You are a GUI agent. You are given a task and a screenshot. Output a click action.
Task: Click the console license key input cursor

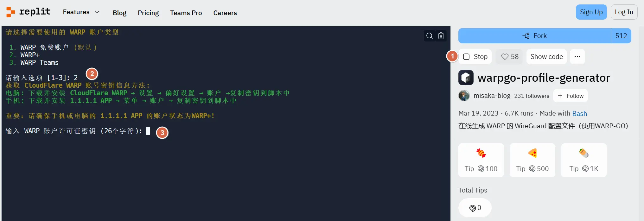pos(148,131)
